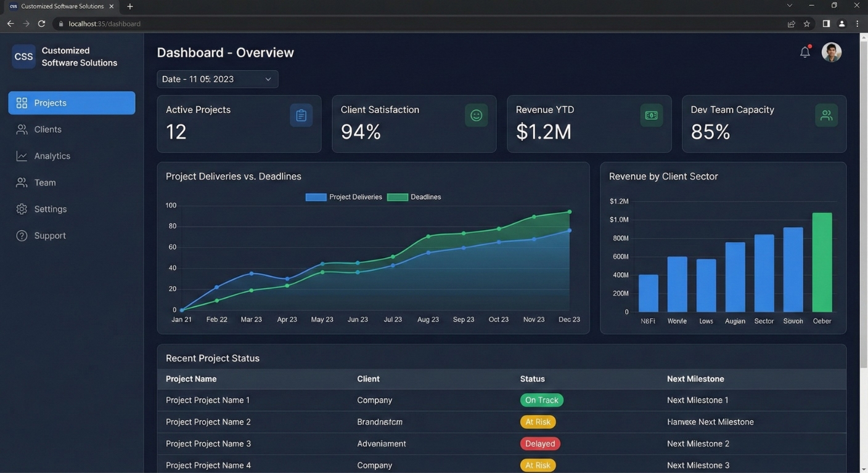868x473 pixels.
Task: Open Settings from the sidebar
Action: tap(50, 209)
